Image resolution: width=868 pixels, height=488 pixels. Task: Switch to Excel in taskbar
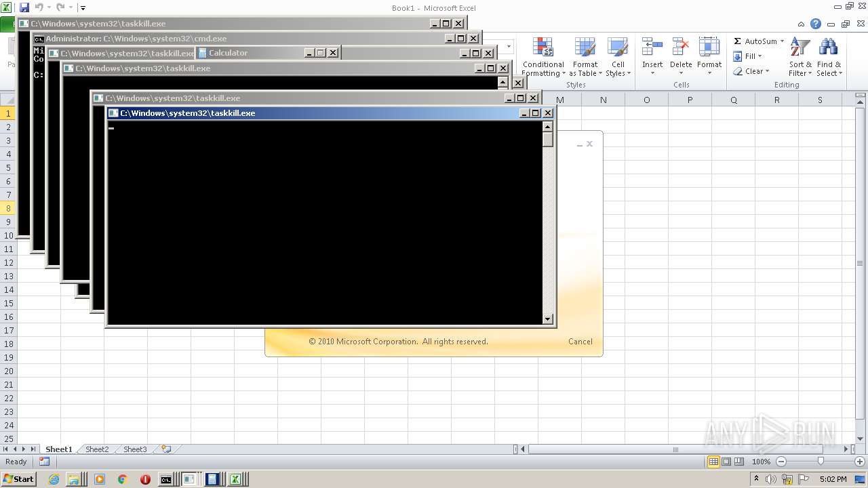click(x=235, y=479)
